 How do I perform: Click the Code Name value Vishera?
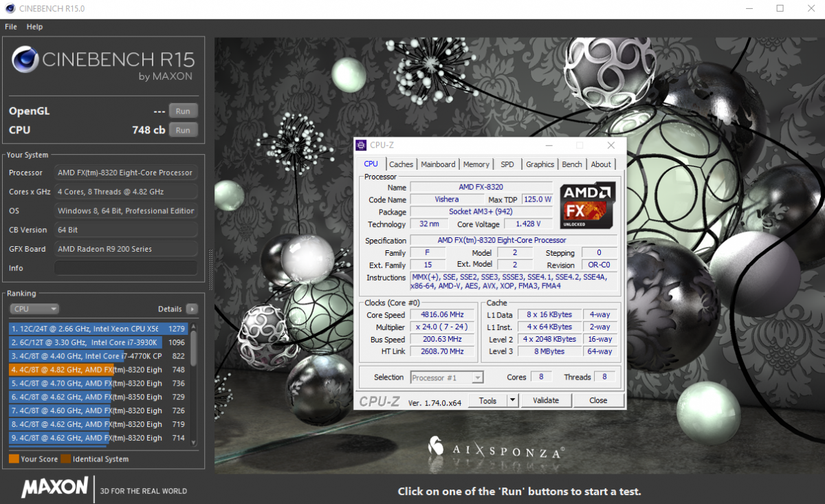[x=447, y=199]
